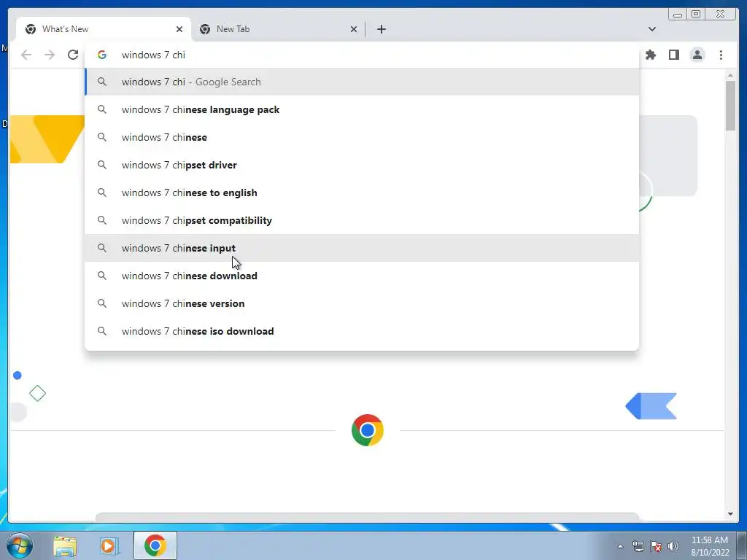Image resolution: width=747 pixels, height=560 pixels.
Task: Choose 'windows 7 chinese to english' suggestion
Action: [362, 192]
